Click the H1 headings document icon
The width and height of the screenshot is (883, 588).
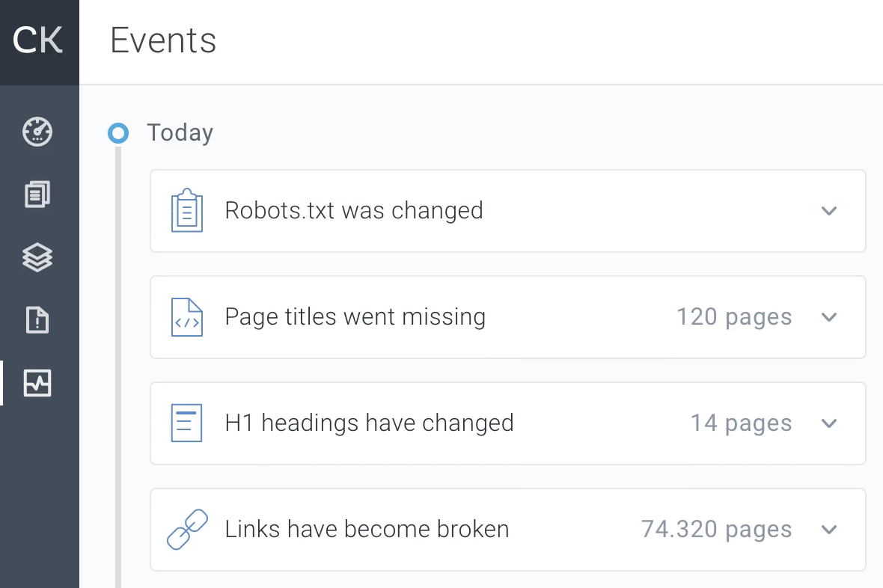tap(186, 423)
